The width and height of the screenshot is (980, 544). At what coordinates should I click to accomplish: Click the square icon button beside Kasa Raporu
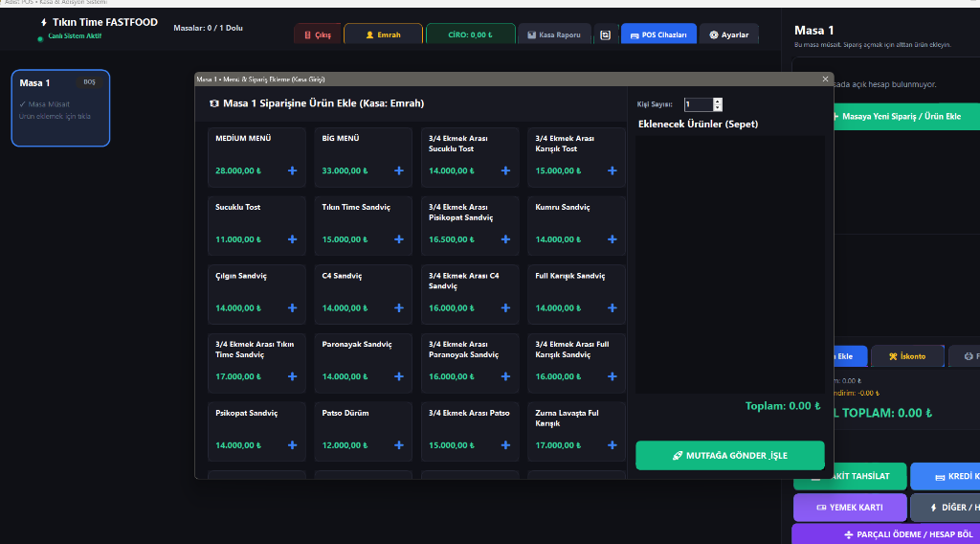pyautogui.click(x=605, y=35)
